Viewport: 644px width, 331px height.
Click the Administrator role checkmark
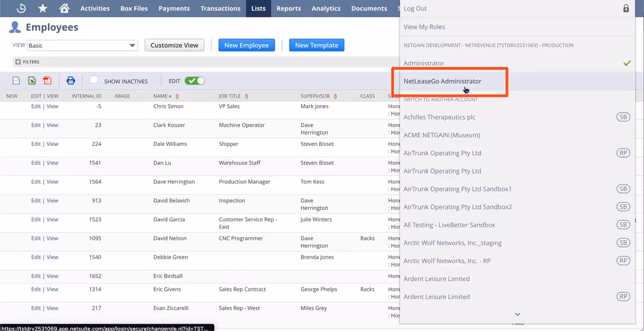pyautogui.click(x=627, y=63)
